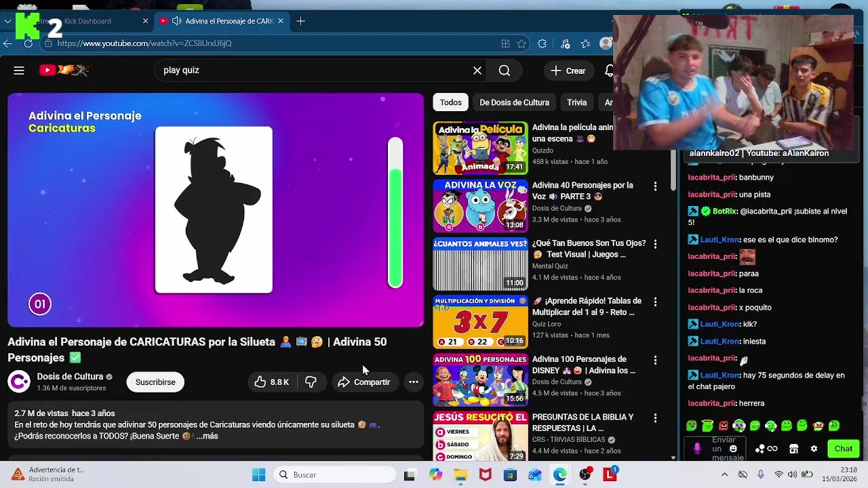Open Microsoft Store from the taskbar

[x=510, y=475]
